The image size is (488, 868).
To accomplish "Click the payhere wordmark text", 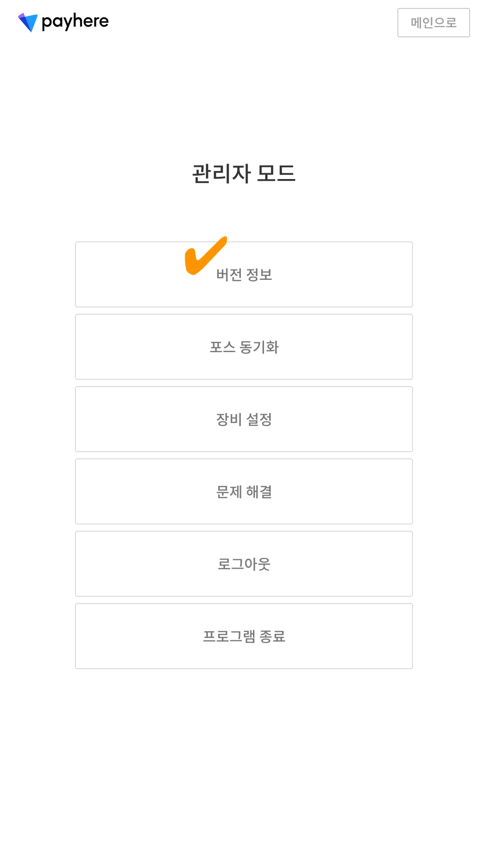I will coord(75,22).
